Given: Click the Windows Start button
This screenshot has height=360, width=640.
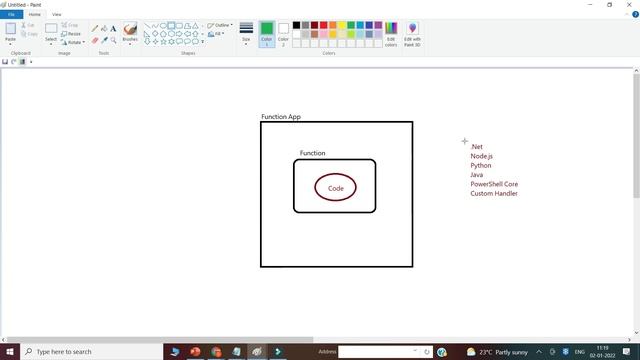Looking at the screenshot, I should click(10, 351).
